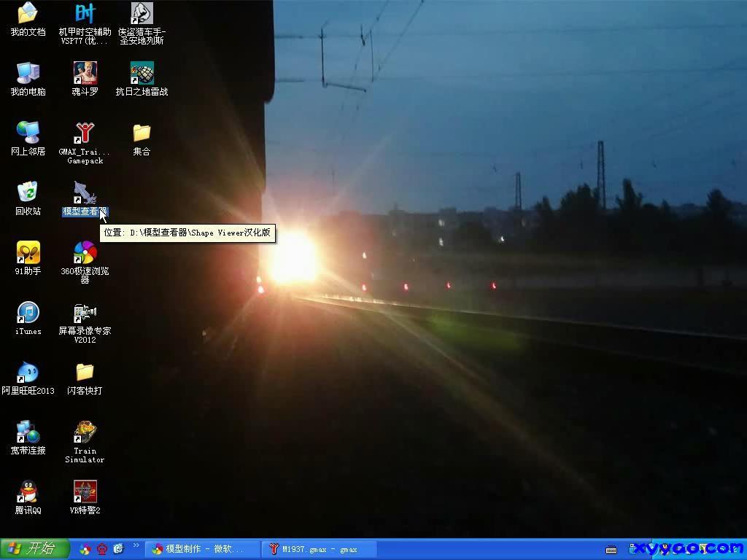Click the keyboard icon in system tray

coord(611,549)
